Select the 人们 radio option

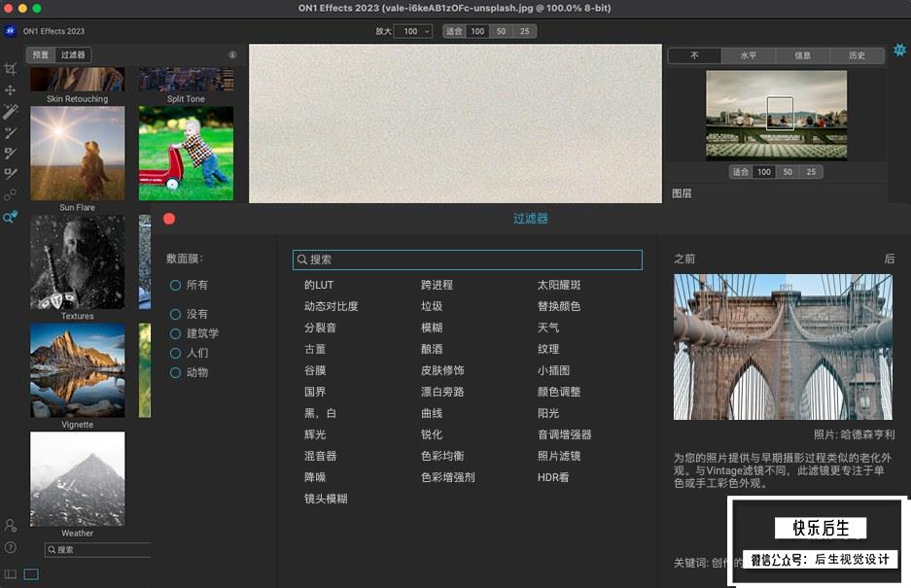175,353
